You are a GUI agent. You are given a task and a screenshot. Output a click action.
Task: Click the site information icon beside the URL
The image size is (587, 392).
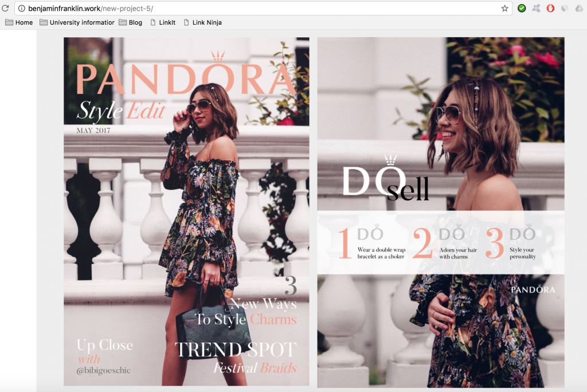coord(22,8)
